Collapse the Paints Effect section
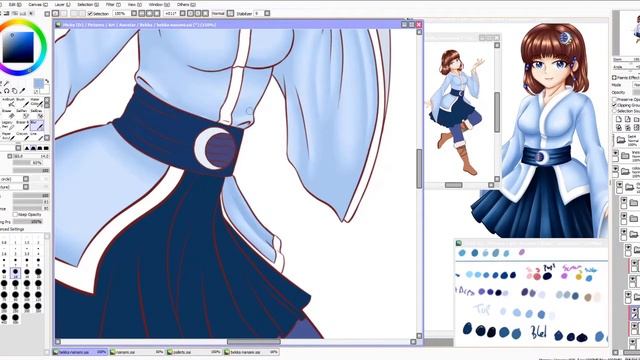 [615, 78]
